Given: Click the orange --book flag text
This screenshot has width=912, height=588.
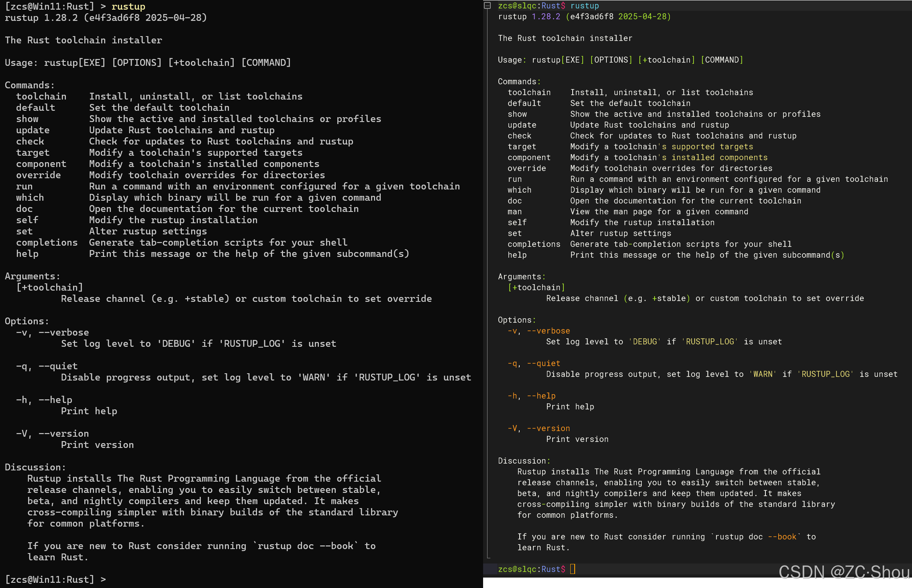Looking at the screenshot, I should click(x=781, y=537).
